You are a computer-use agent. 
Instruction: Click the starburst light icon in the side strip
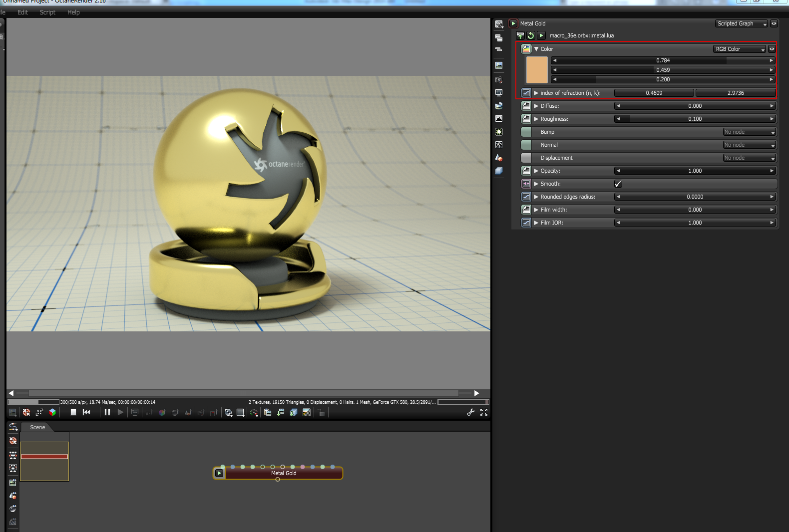tap(499, 132)
